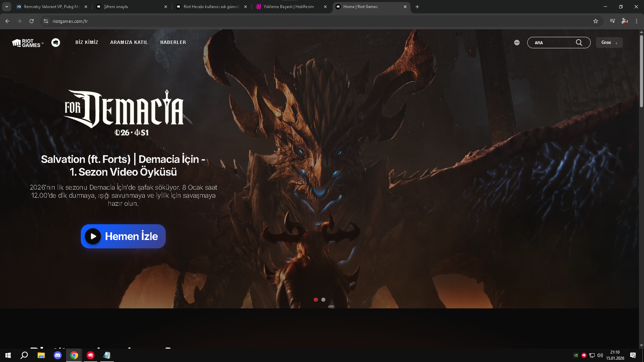
Task: Click the browser back arrow
Action: pyautogui.click(x=7, y=21)
